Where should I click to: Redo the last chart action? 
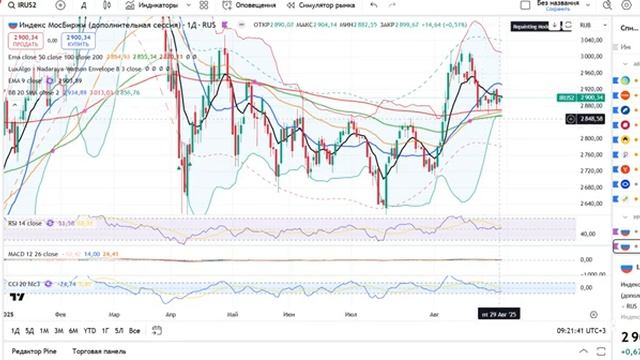[x=392, y=5]
